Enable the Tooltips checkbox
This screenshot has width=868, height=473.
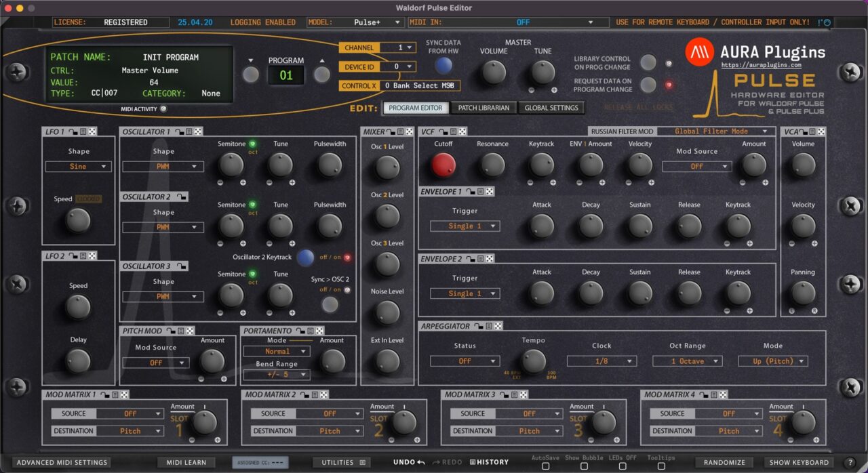(x=661, y=466)
